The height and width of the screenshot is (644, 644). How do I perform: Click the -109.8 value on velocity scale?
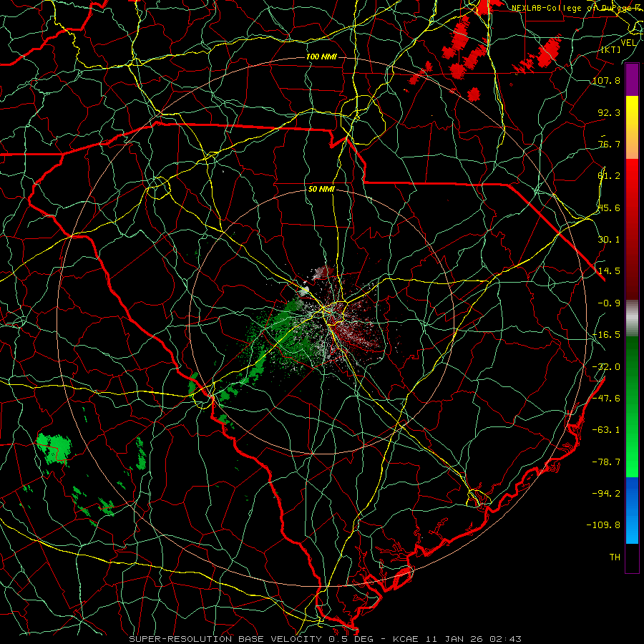coord(604,525)
